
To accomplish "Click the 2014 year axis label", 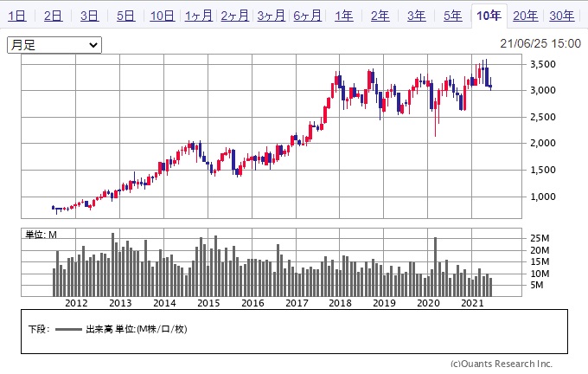I will point(164,303).
